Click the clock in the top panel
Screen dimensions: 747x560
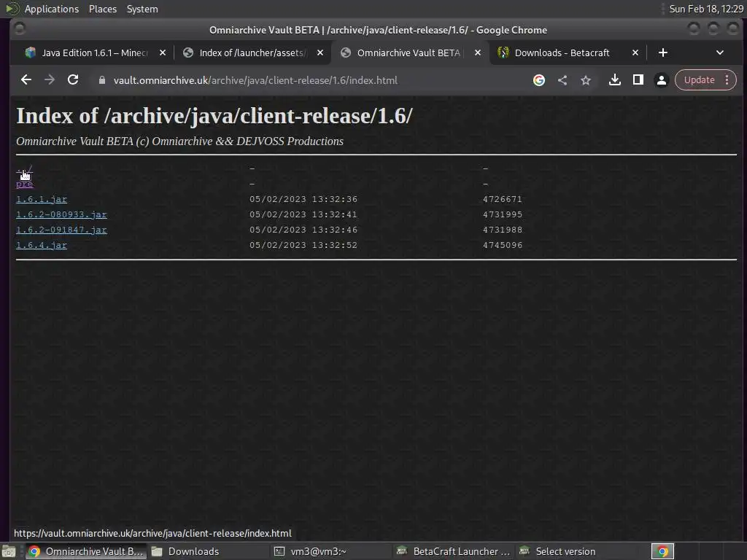706,9
